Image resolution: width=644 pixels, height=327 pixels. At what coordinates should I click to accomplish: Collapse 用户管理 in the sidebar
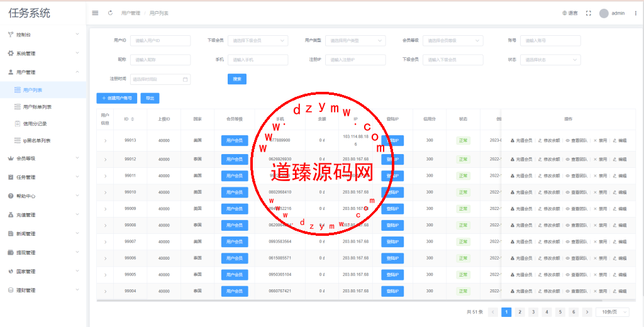pyautogui.click(x=43, y=72)
